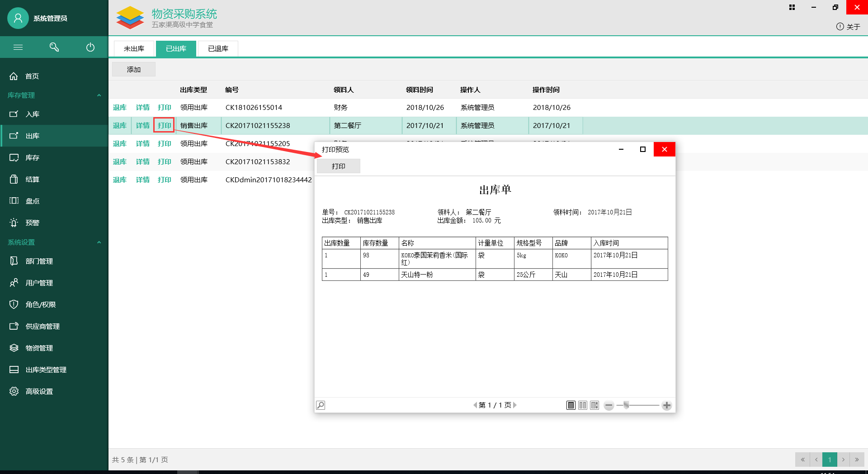
Task: Click the zoom in plus icon
Action: (x=666, y=405)
